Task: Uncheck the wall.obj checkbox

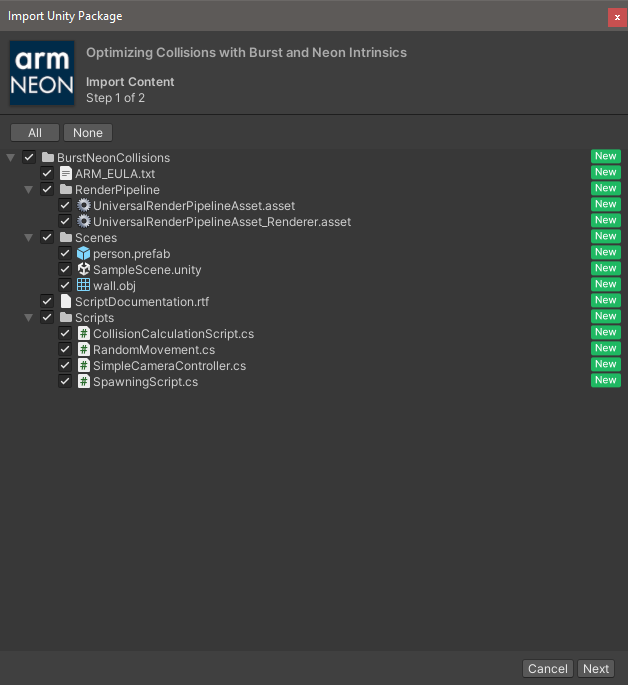Action: pyautogui.click(x=65, y=285)
